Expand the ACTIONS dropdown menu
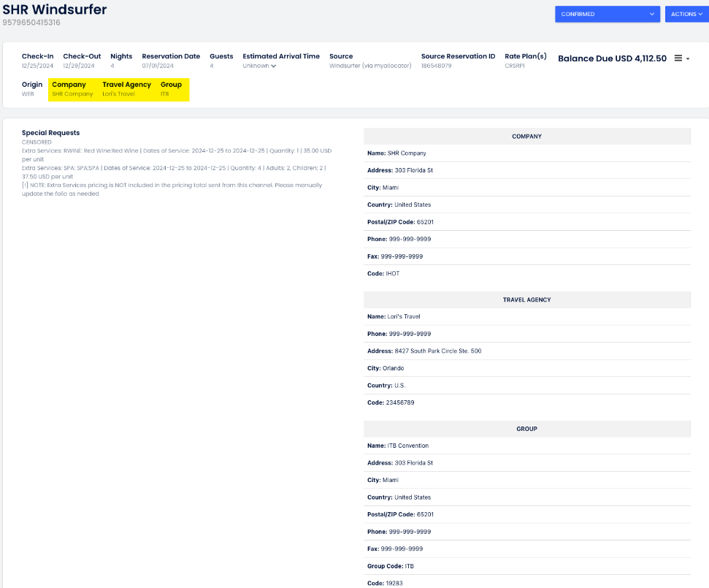Screen dimensions: 709x588 click(686, 14)
